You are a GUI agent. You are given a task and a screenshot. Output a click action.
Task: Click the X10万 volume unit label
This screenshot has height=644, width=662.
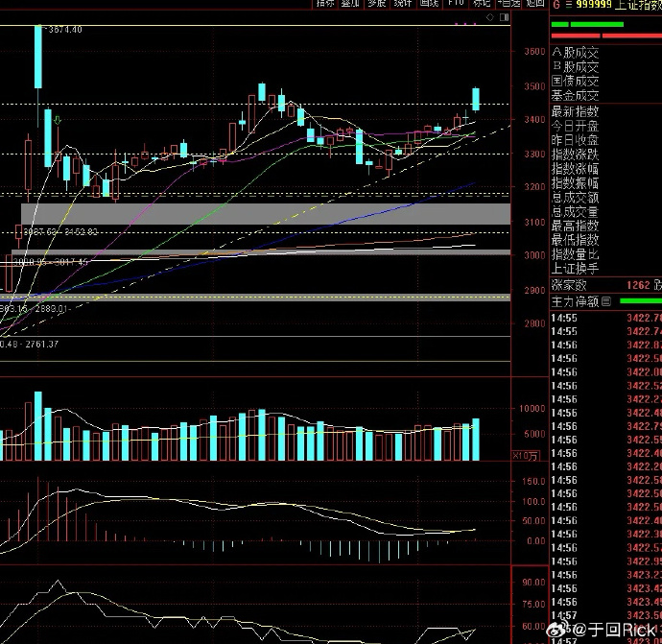528,455
